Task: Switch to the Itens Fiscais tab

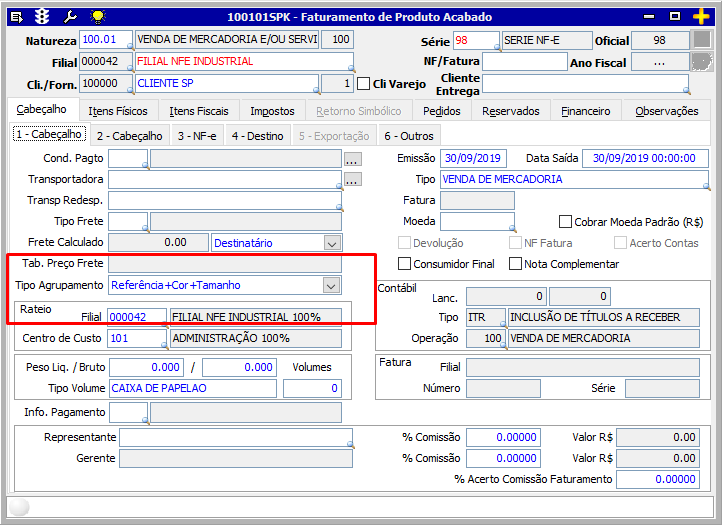Action: point(199,111)
